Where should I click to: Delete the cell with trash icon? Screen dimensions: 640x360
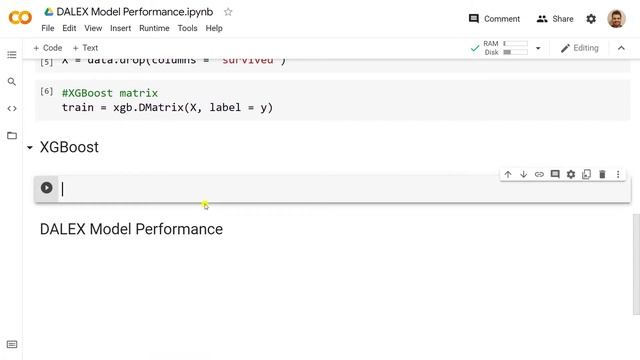pyautogui.click(x=602, y=175)
